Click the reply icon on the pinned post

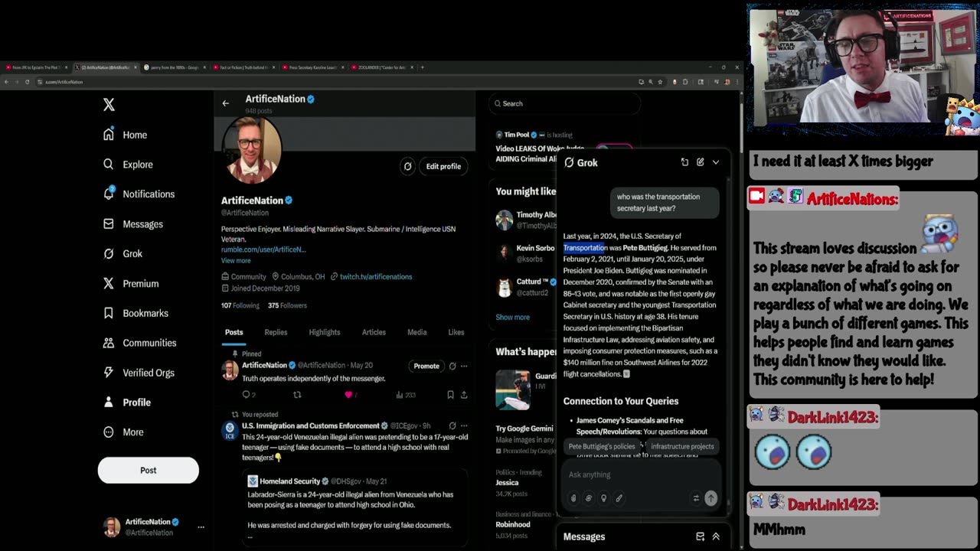click(x=247, y=395)
